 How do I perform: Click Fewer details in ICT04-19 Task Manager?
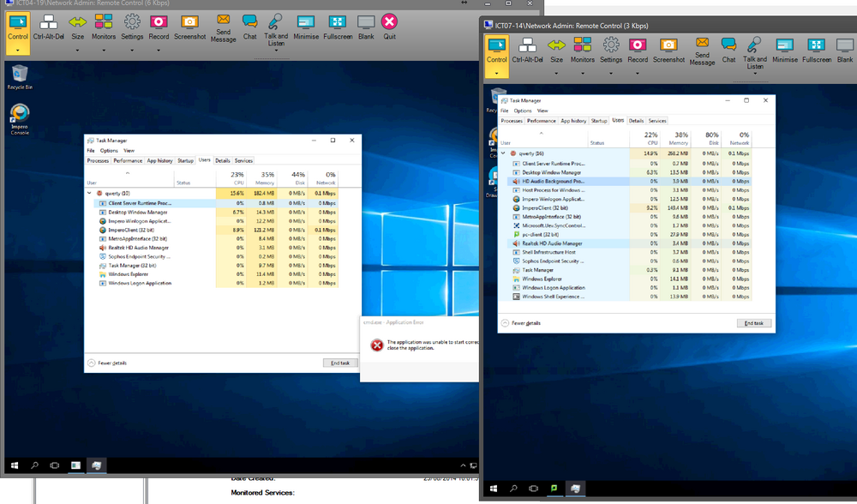(108, 363)
